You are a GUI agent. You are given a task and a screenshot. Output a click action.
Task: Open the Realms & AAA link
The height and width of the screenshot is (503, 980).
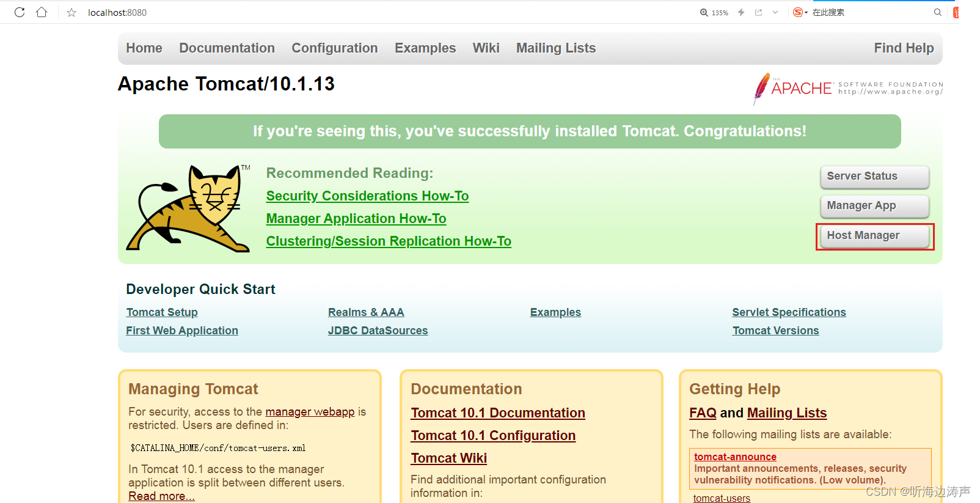click(x=366, y=312)
